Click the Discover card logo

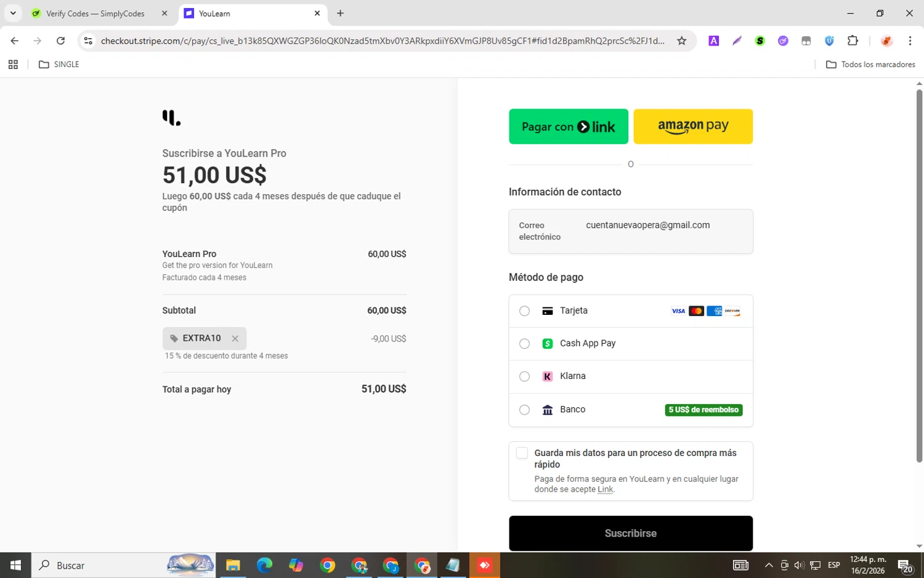tap(732, 311)
